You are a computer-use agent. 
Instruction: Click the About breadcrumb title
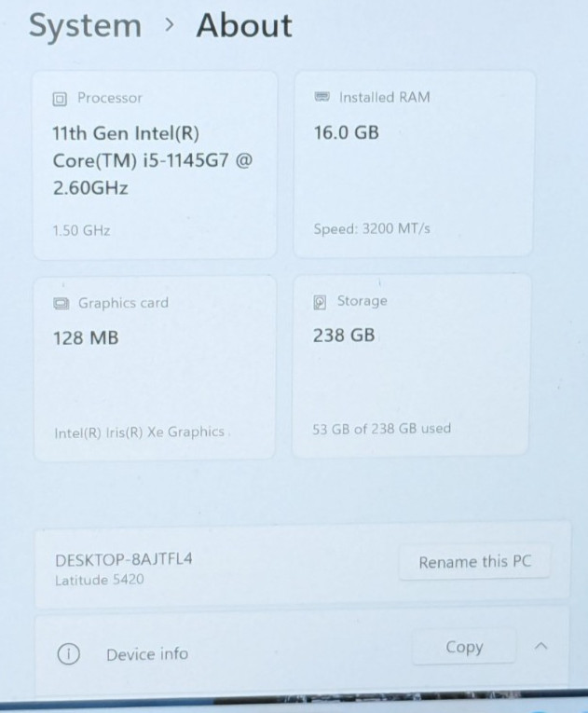tap(244, 25)
